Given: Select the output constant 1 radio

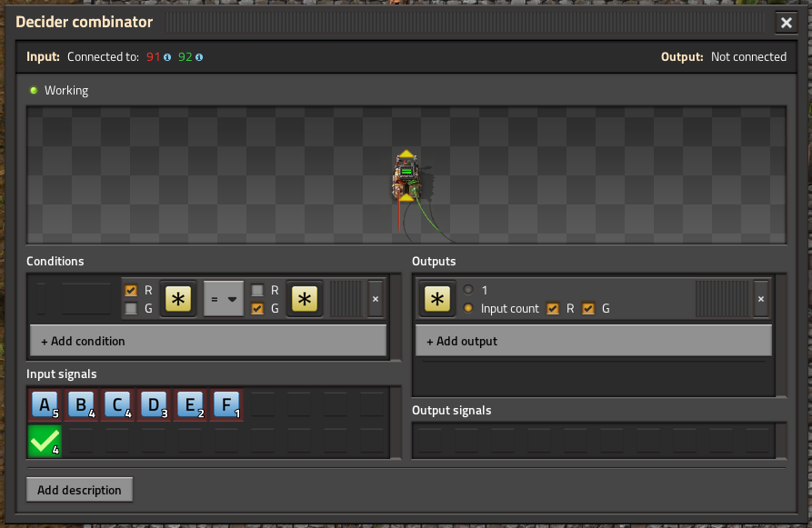Looking at the screenshot, I should coord(468,290).
